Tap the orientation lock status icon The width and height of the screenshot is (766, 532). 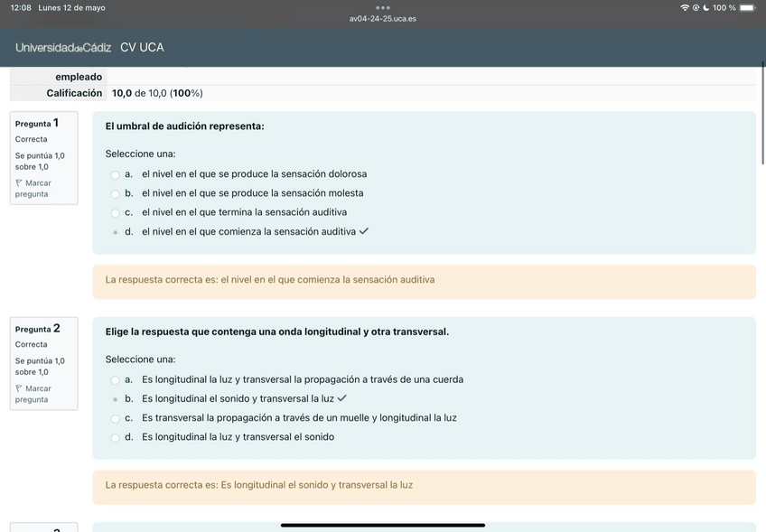click(696, 8)
